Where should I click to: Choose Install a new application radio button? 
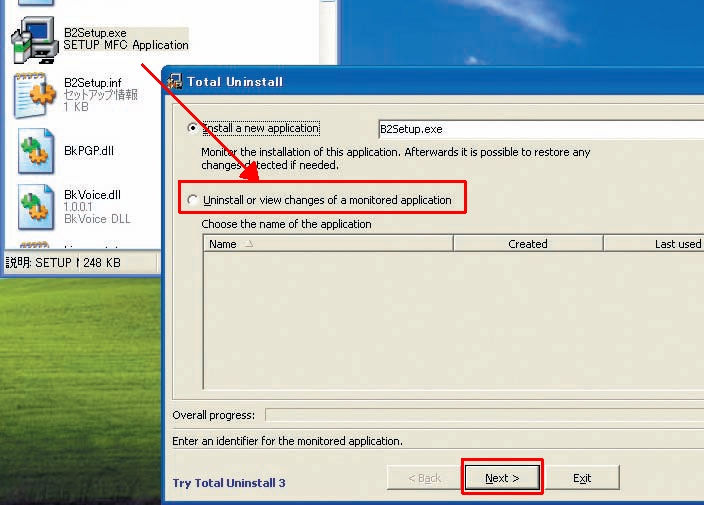point(192,128)
